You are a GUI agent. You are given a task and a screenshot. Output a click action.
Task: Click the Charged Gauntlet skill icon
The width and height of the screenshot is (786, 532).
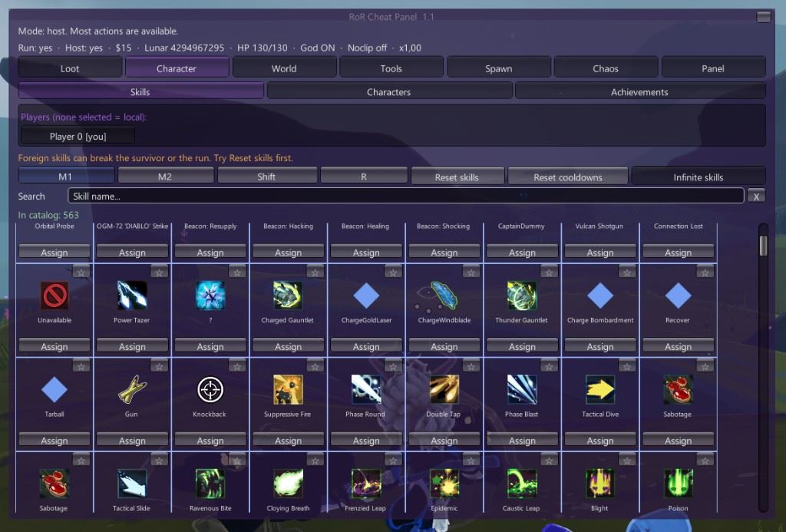[288, 295]
